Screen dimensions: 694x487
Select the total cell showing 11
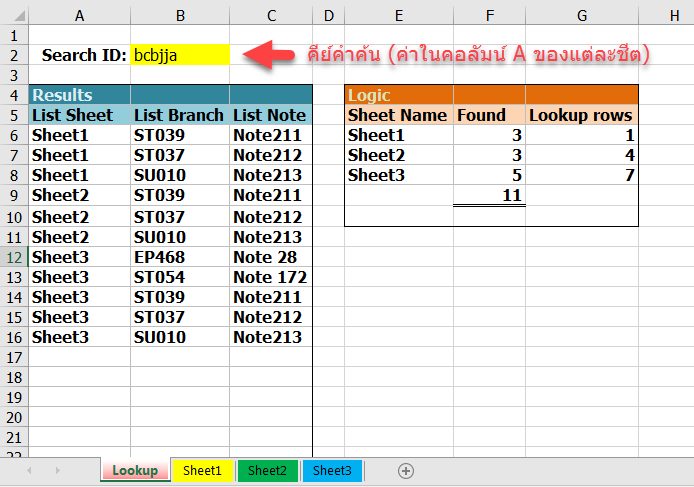point(489,196)
